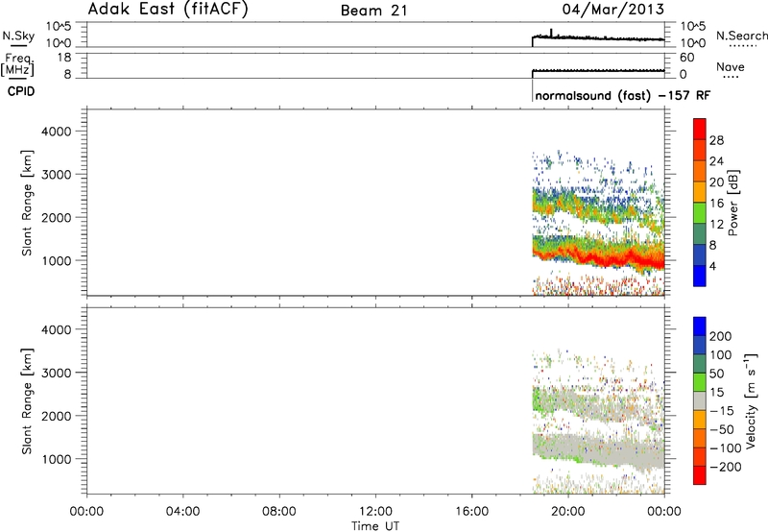The height and width of the screenshot is (532, 768).
Task: Select the 'Freq. [MHz]' axis label
Action: 18,65
